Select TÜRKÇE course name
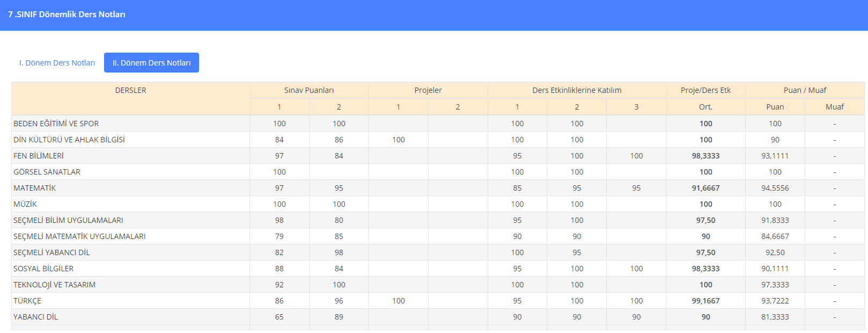 click(x=27, y=301)
